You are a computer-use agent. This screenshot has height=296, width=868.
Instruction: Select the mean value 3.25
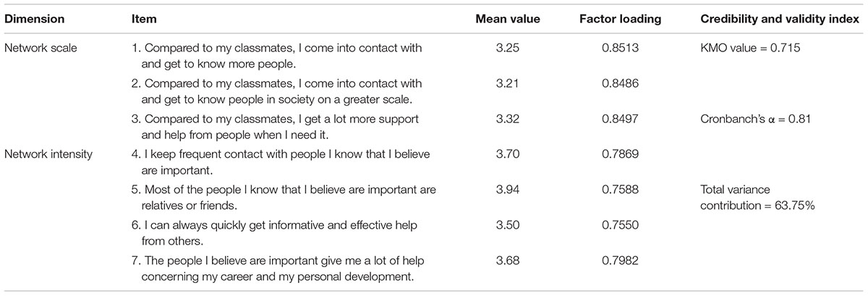(514, 47)
